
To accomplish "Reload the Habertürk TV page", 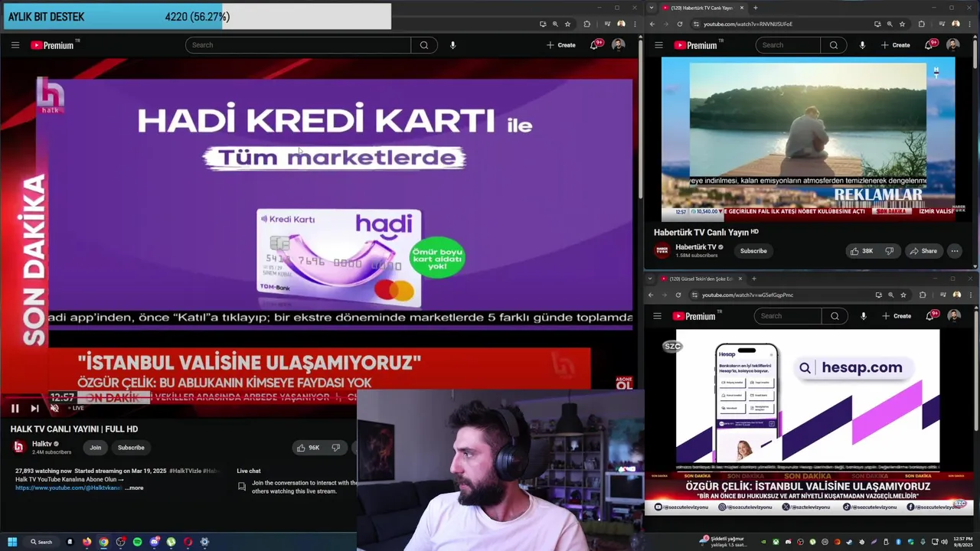I will tap(679, 24).
